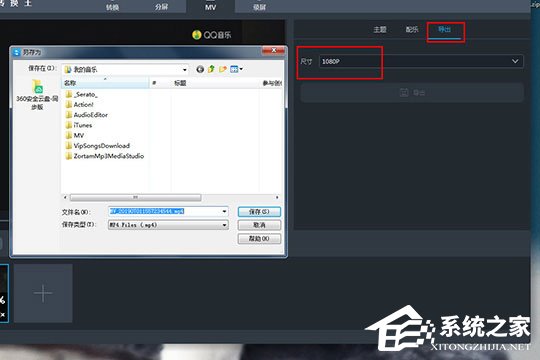Open the 尺寸 1080P size dropdown
This screenshot has height=360, width=540.
tap(421, 61)
